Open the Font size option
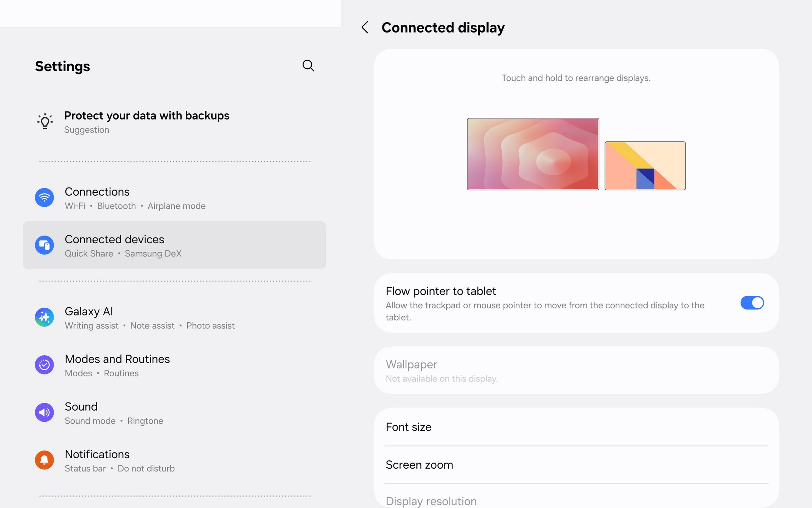The height and width of the screenshot is (508, 812). click(409, 427)
